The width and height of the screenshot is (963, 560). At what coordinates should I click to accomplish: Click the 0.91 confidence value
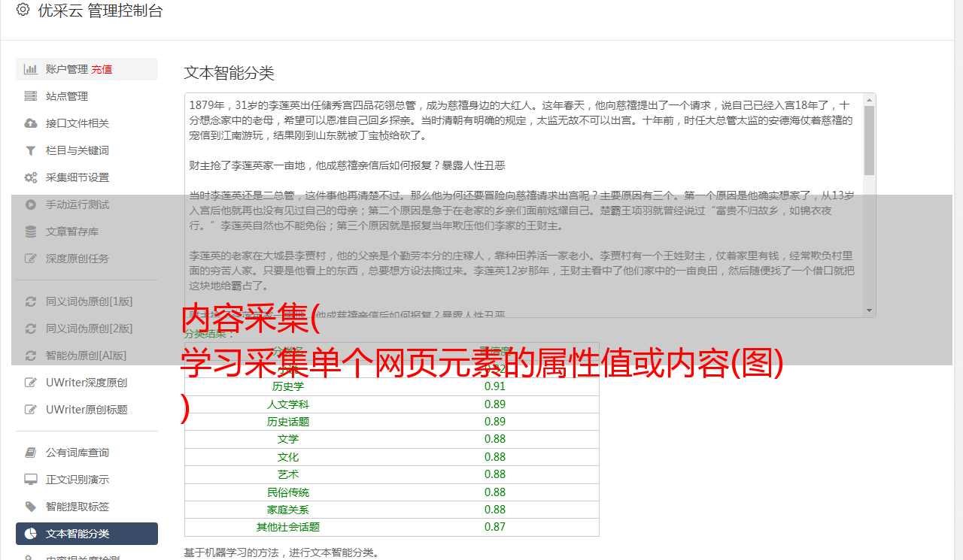pyautogui.click(x=495, y=386)
